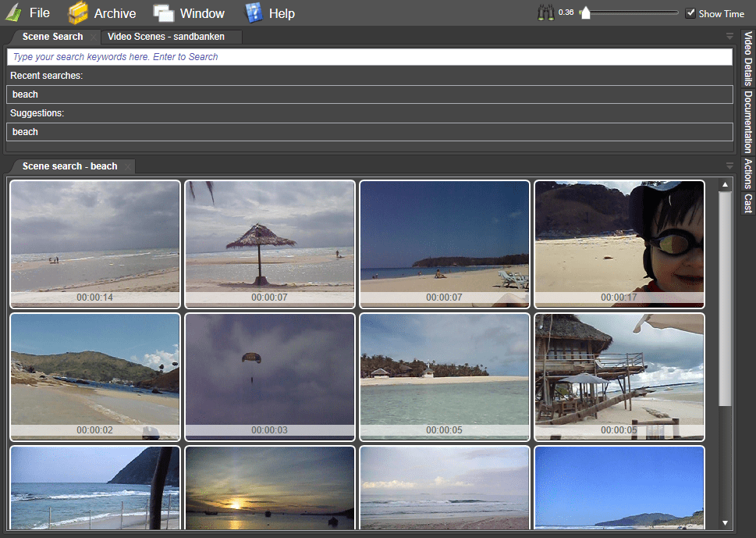Click the 00:00:17 time label
Viewport: 756px width, 538px height.
[x=619, y=298]
